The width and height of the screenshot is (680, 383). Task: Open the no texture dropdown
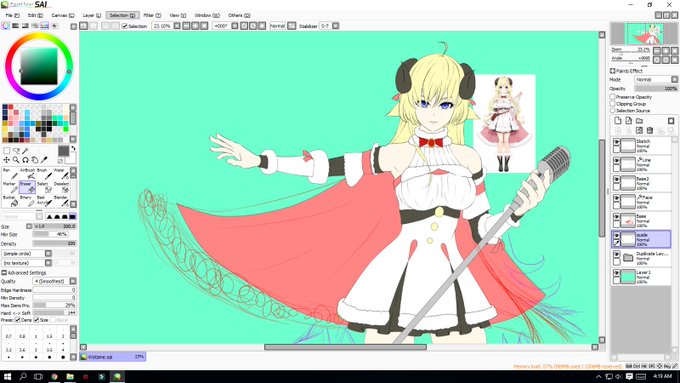pos(26,263)
